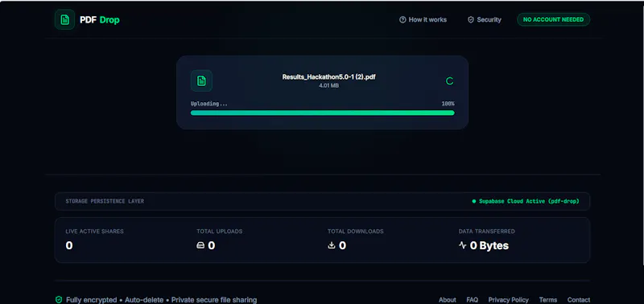Image resolution: width=644 pixels, height=304 pixels.
Task: Click the TOTAL DOWNLOADS label
Action: pos(356,232)
